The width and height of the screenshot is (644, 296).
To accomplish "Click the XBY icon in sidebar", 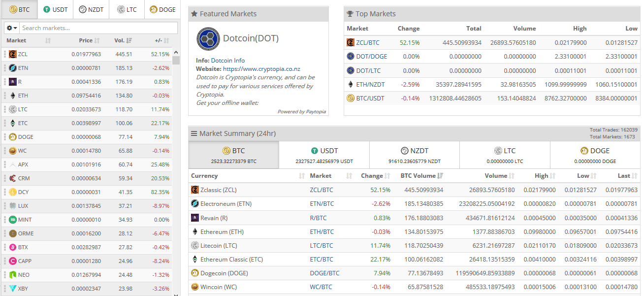I will point(13,289).
